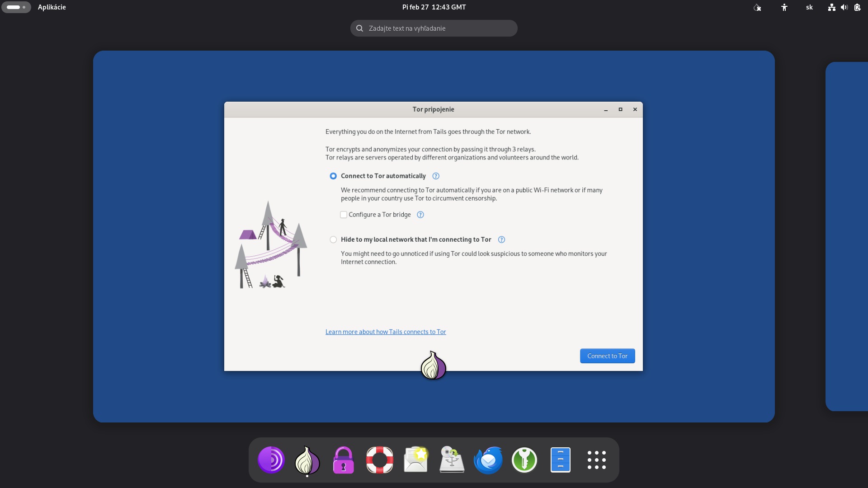
Task: Enable Configure a Tor bridge checkbox
Action: (x=344, y=215)
